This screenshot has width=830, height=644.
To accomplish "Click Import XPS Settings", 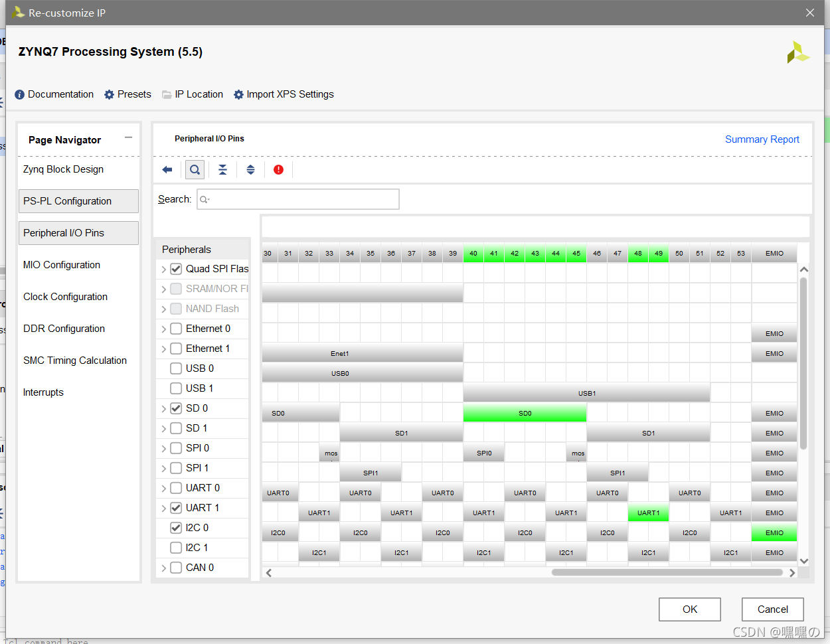I will click(x=290, y=94).
